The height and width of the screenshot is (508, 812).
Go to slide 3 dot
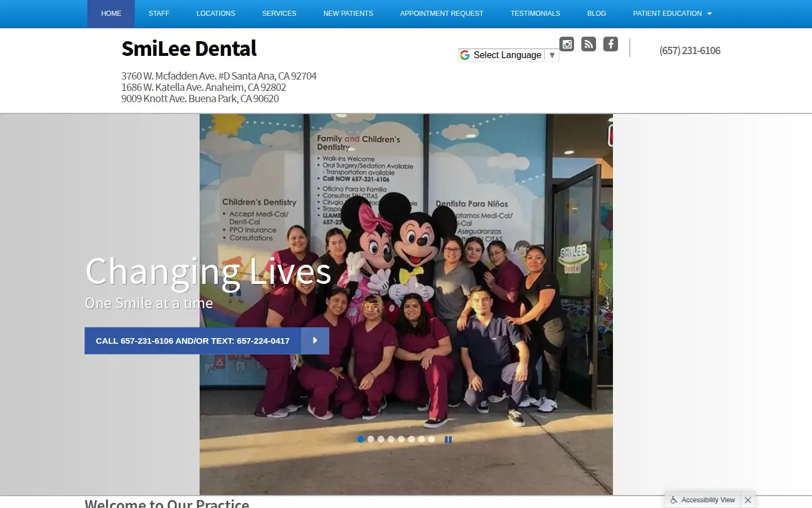click(381, 439)
